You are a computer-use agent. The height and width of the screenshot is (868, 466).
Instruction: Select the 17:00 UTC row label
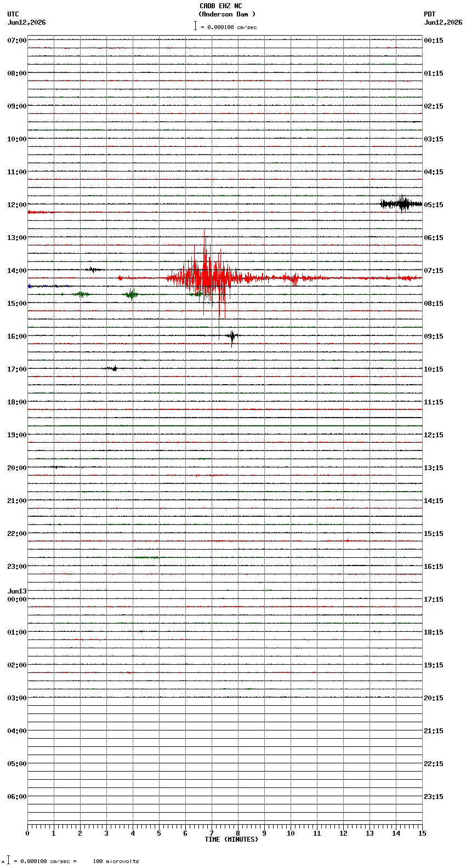(17, 369)
